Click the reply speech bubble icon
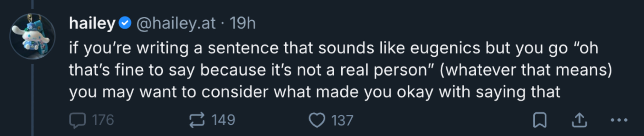Image resolution: width=644 pixels, height=136 pixels. pos(77,121)
